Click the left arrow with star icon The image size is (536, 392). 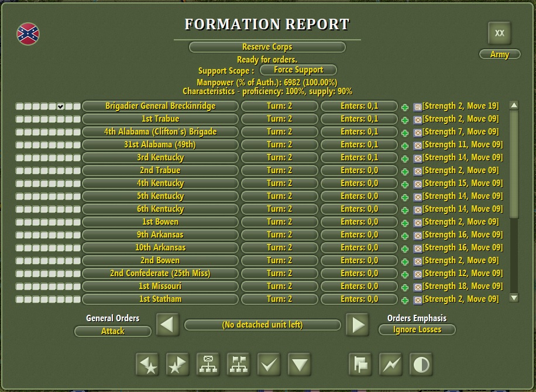pos(147,365)
